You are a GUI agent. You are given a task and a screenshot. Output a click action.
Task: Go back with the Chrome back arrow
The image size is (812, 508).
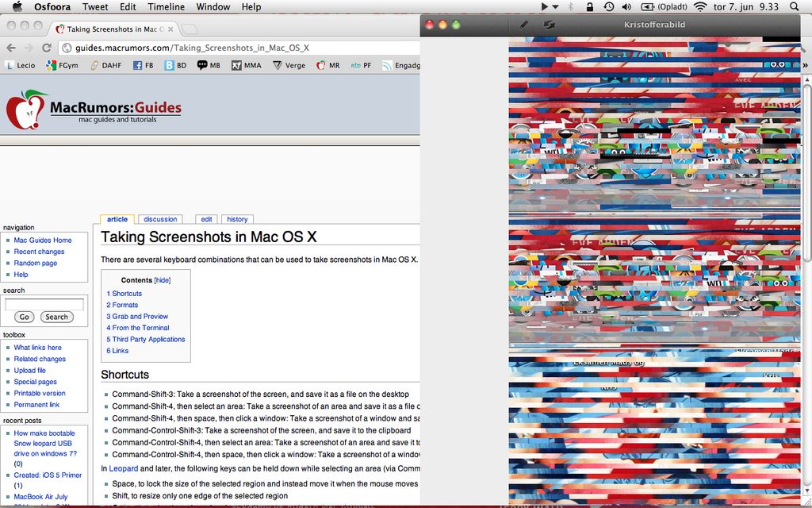[11, 48]
